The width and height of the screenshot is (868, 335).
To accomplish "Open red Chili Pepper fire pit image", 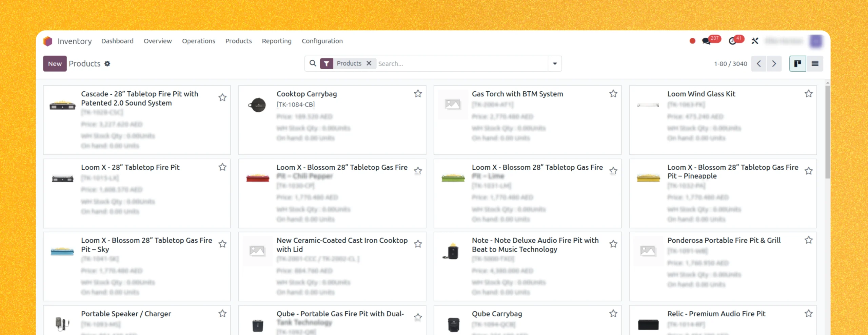I will click(258, 178).
